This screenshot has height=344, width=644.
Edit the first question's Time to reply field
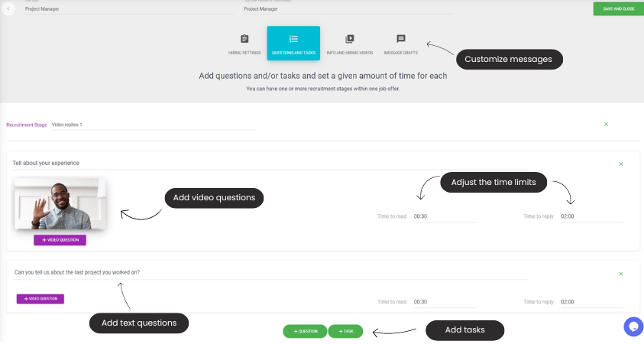591,216
